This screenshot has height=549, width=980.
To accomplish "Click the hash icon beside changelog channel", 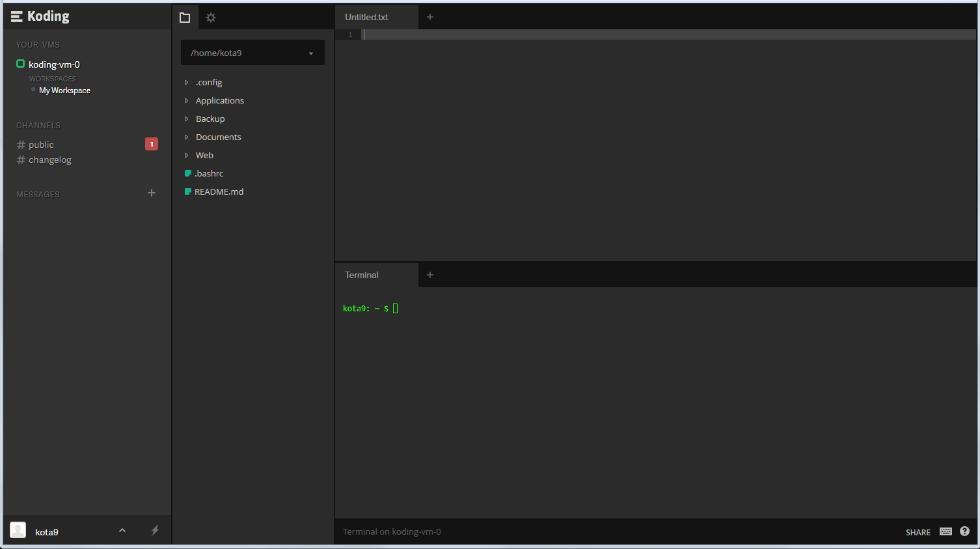I will (21, 160).
